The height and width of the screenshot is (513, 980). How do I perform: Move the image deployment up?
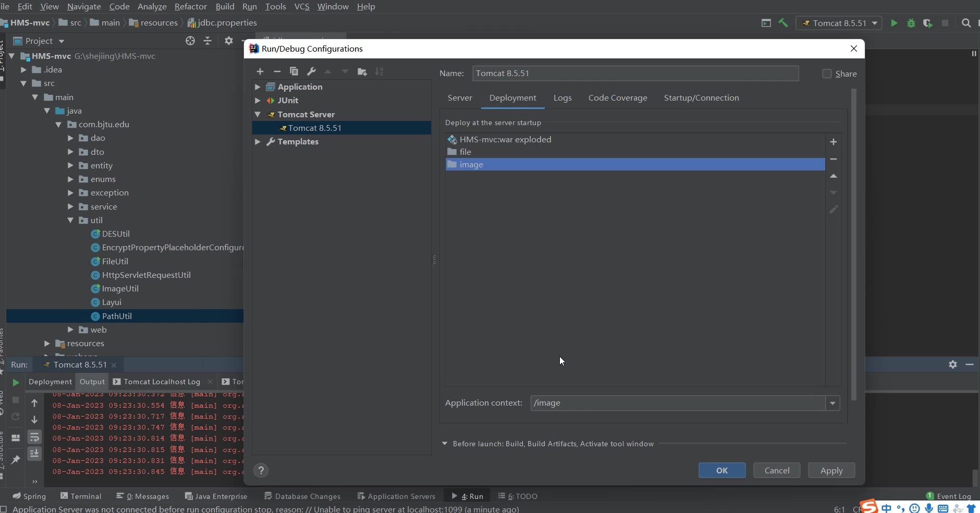pos(833,176)
